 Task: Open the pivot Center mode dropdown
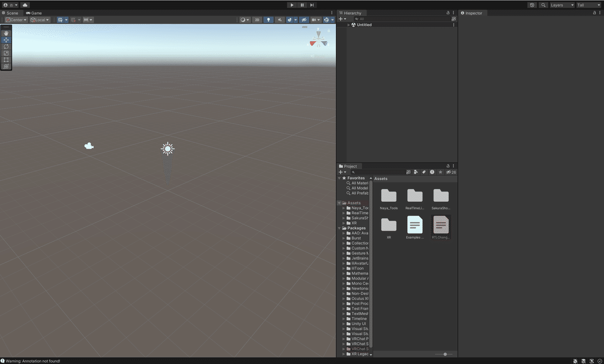pyautogui.click(x=16, y=20)
